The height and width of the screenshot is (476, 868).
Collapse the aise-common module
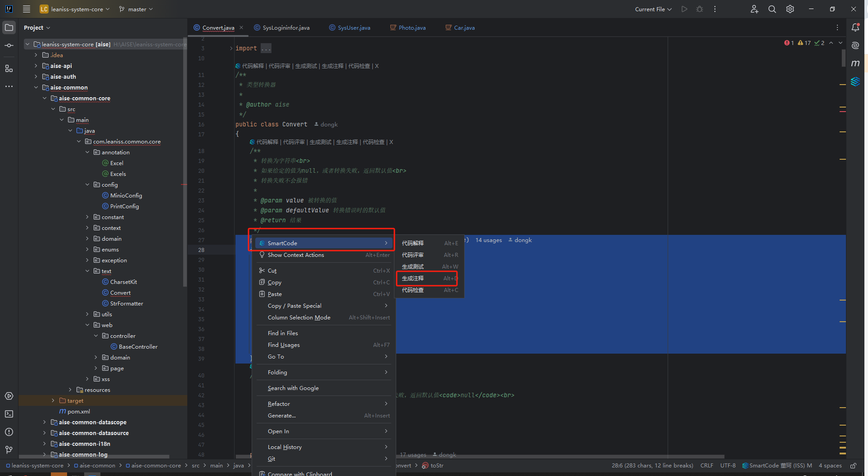coord(36,87)
